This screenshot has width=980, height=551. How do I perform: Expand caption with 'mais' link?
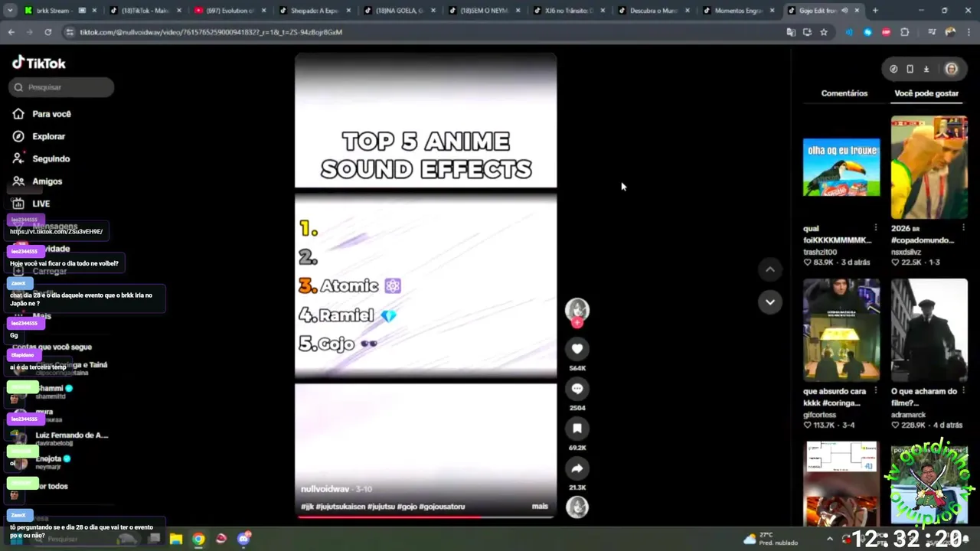[x=540, y=507]
